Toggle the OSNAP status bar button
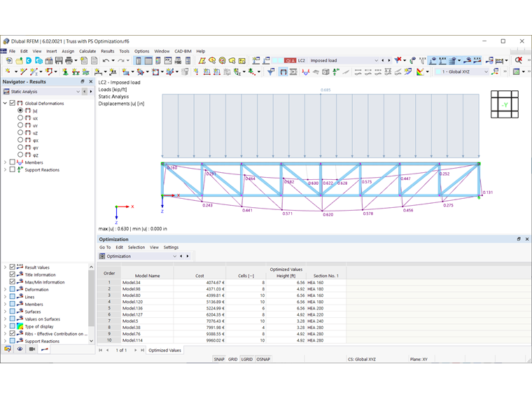532x399 pixels. [263, 359]
